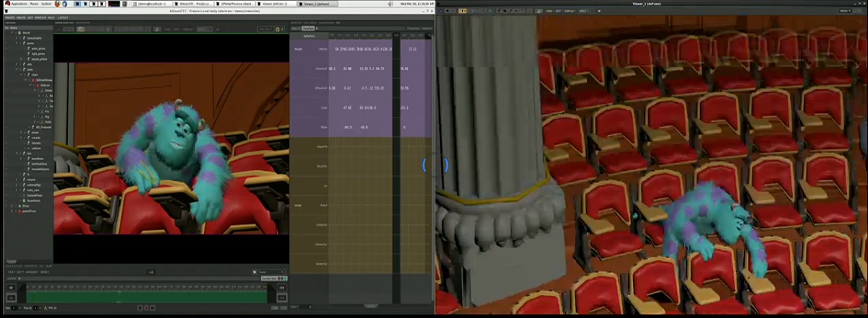Click the volume icon in top panel
Viewport: 868px width, 318px height.
click(x=390, y=4)
